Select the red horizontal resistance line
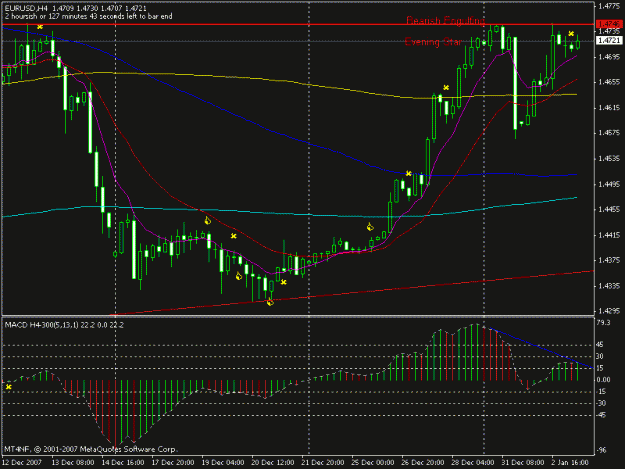 [298, 25]
